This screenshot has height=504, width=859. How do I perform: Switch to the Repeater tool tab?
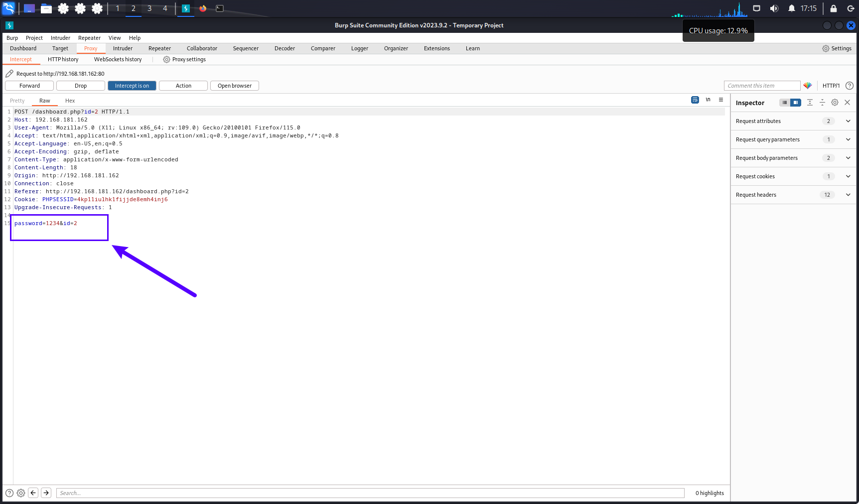click(159, 48)
